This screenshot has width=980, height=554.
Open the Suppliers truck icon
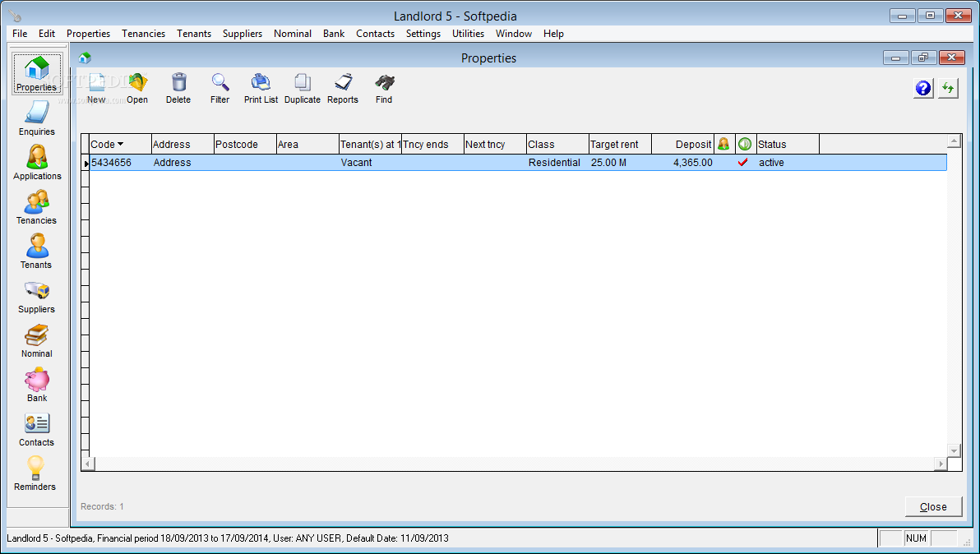tap(37, 290)
